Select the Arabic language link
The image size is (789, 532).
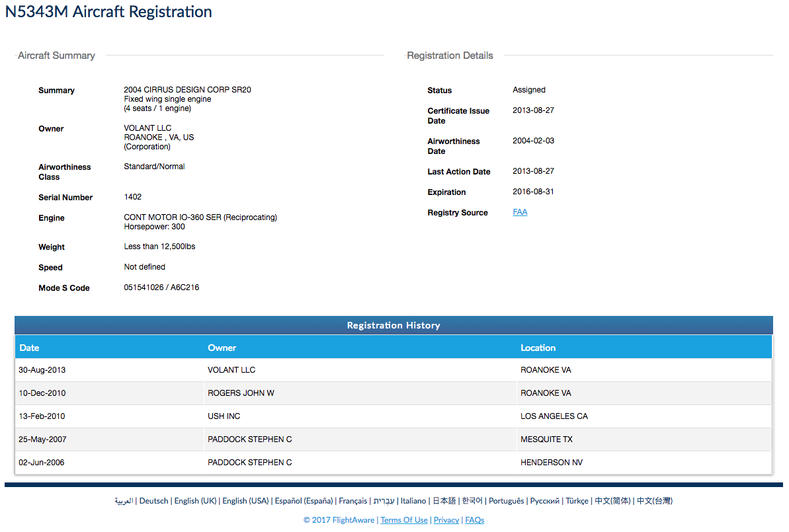[124, 501]
